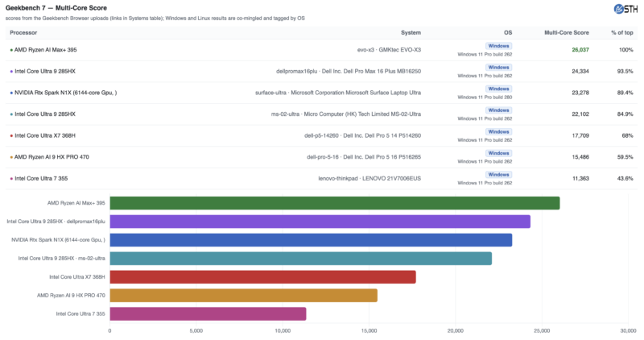The height and width of the screenshot is (340, 644).
Task: Open the ms-02-ultra Micro Computer MS-02-Ultra entry
Action: tap(346, 114)
